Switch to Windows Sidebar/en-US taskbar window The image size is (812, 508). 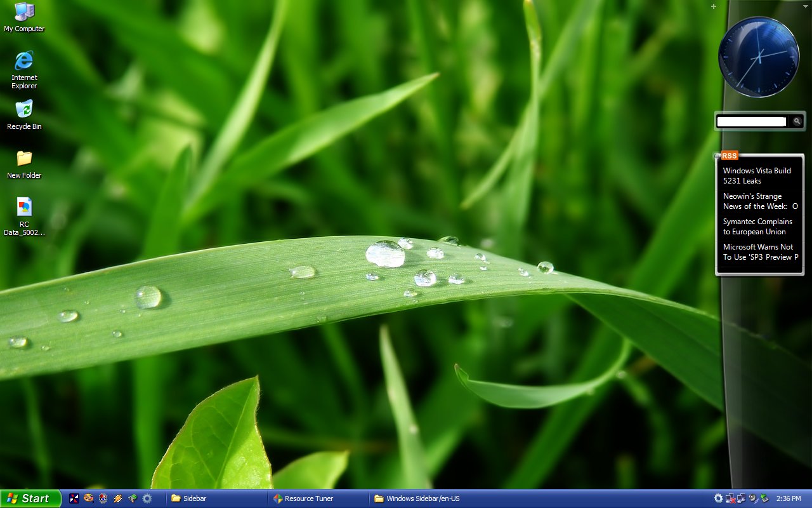click(x=421, y=498)
